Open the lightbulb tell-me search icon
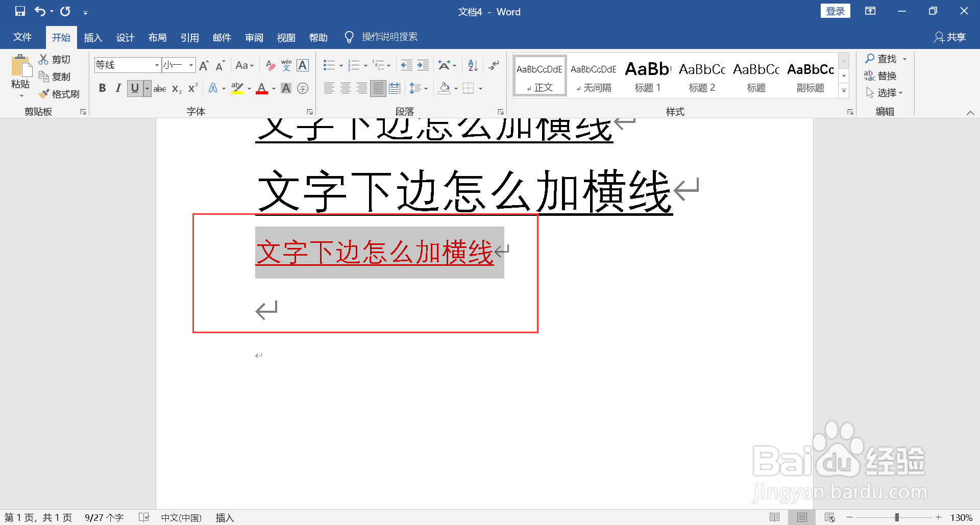 349,37
